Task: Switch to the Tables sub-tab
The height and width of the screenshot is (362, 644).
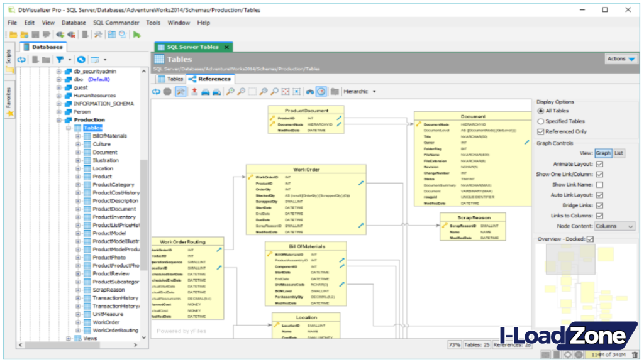Action: [170, 79]
